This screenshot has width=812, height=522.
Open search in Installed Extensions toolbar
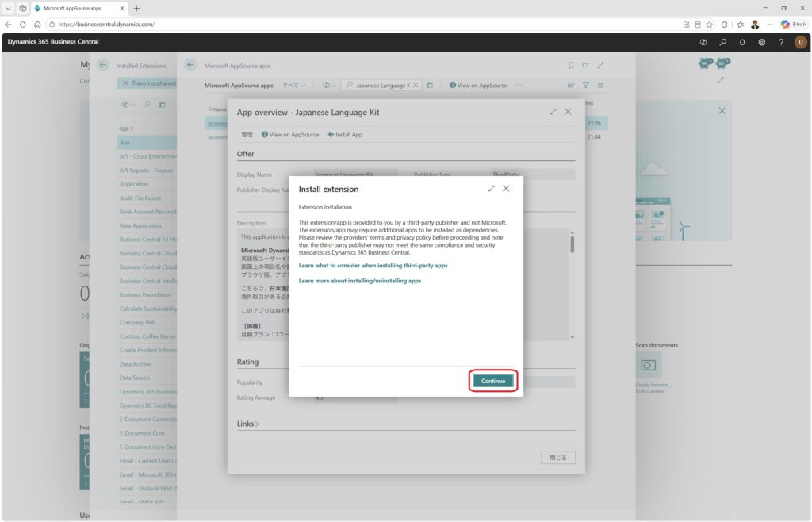click(147, 105)
